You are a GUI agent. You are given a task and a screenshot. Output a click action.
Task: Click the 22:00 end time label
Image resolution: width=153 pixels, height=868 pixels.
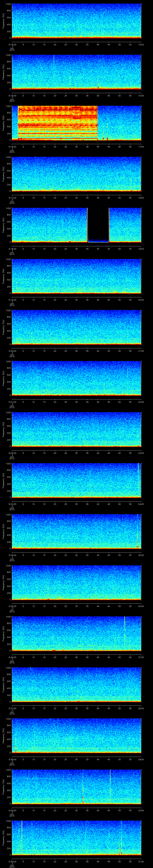click(141, 402)
